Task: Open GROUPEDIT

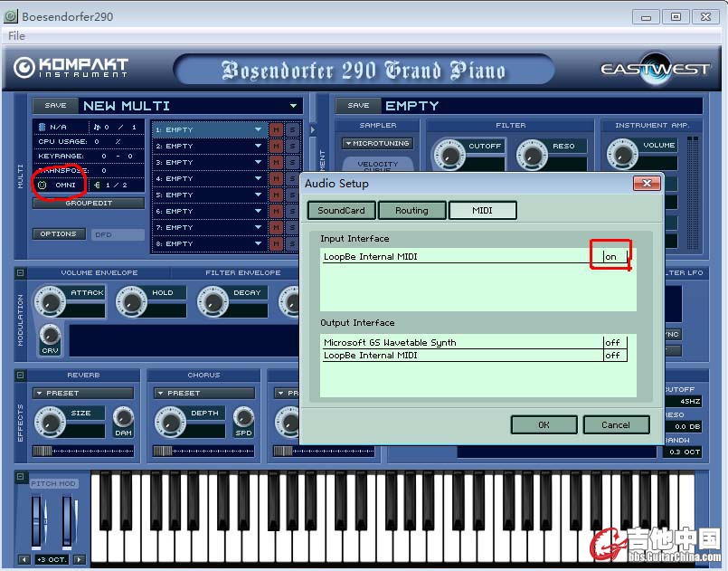Action: coord(89,203)
